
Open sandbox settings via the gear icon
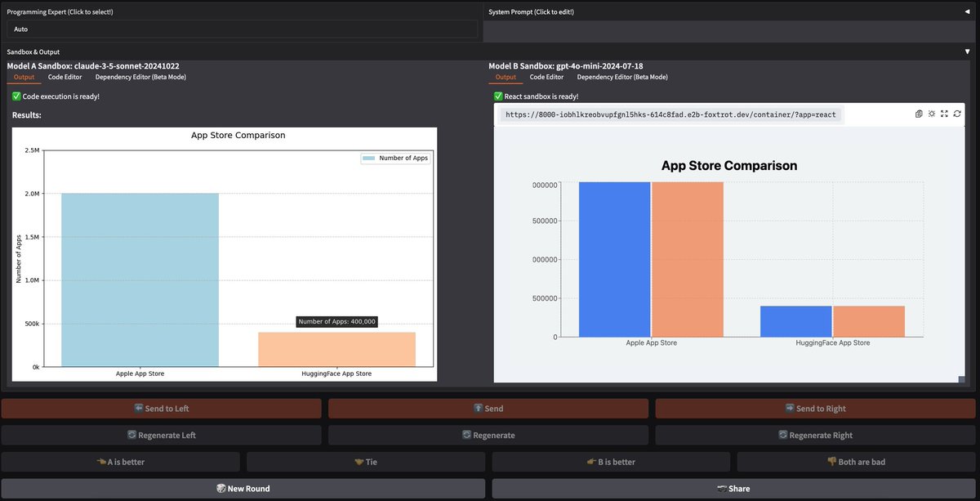(x=931, y=114)
